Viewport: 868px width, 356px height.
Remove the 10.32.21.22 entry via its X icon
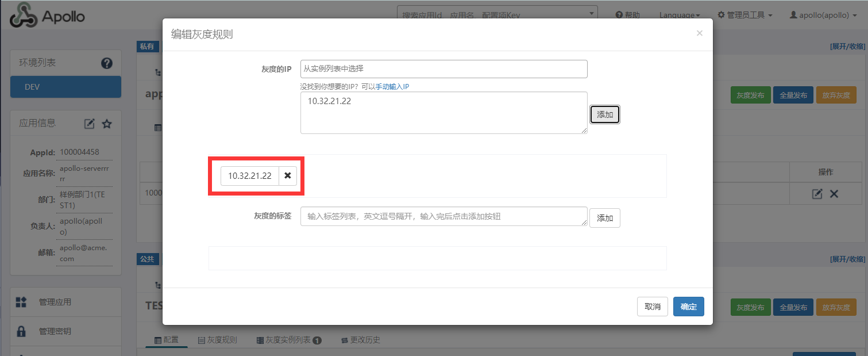(287, 176)
